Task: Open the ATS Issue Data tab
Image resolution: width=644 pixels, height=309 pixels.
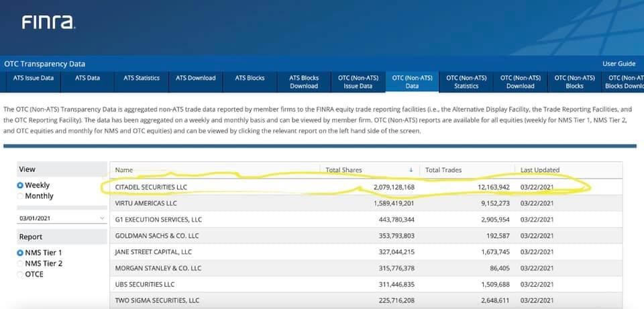Action: click(33, 79)
